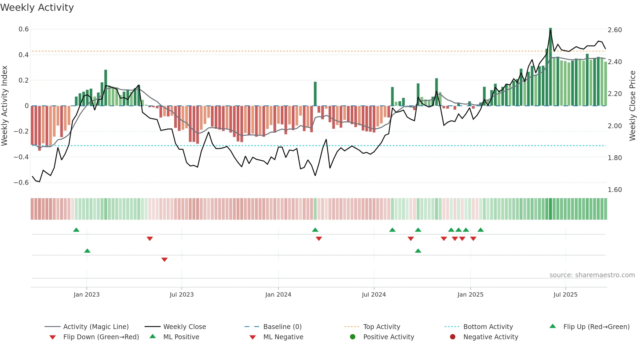Click the lone green heat-strip cell in March 2024
The image size is (644, 362).
click(315, 209)
